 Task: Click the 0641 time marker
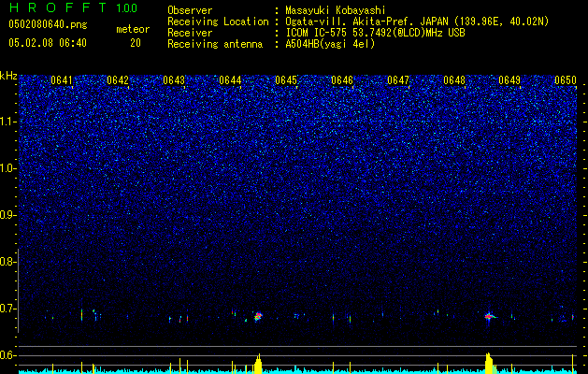point(62,80)
